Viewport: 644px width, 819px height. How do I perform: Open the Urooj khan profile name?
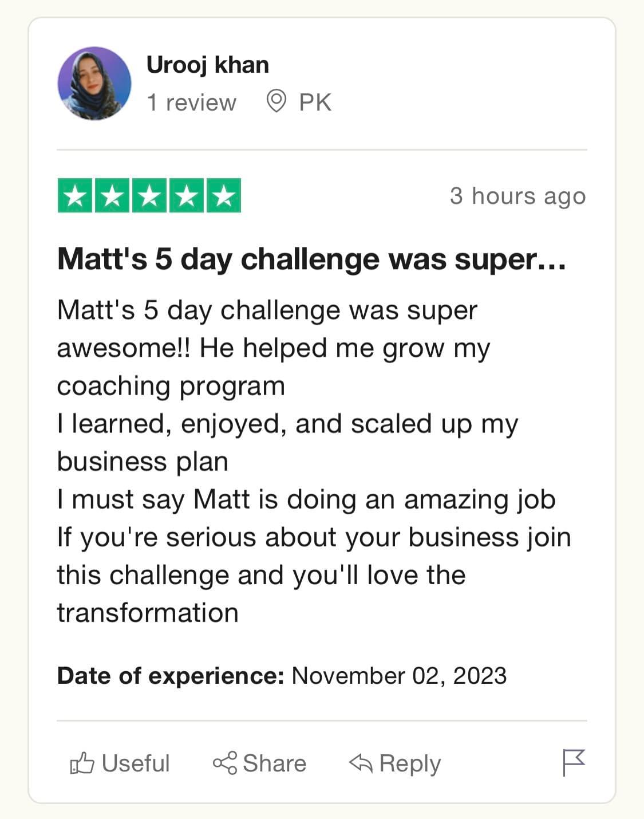coord(208,65)
